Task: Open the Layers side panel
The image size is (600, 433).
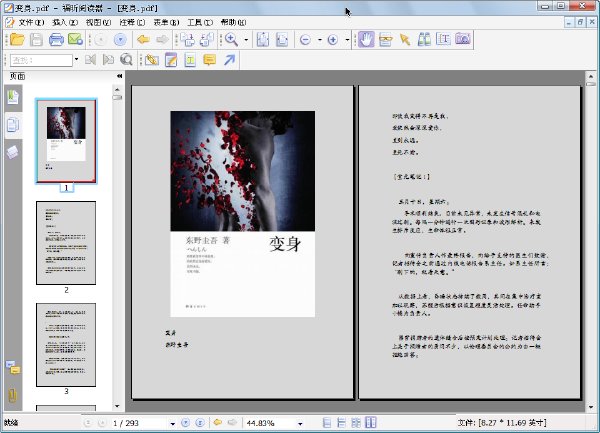Action: 12,152
